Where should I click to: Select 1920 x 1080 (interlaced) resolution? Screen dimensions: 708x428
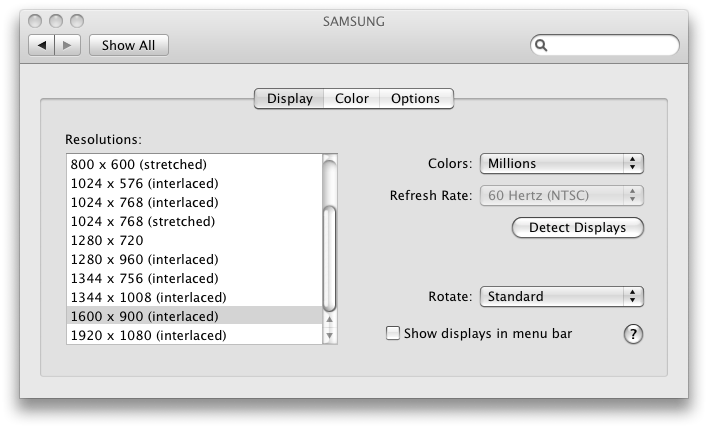click(194, 335)
